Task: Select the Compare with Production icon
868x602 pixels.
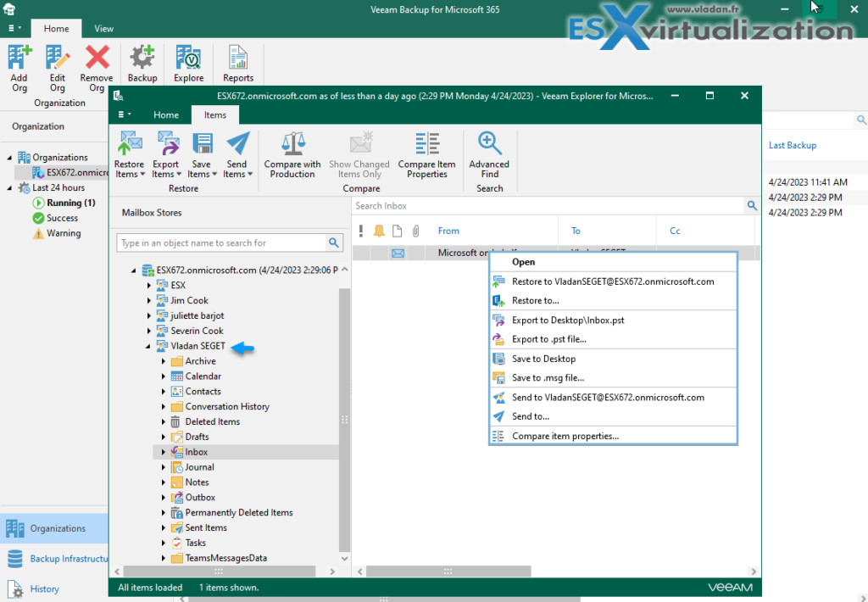Action: tap(292, 155)
